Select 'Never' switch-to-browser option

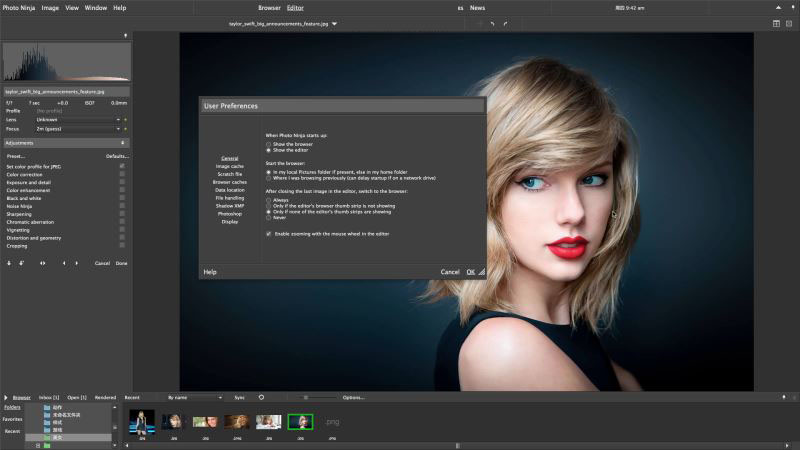268,218
